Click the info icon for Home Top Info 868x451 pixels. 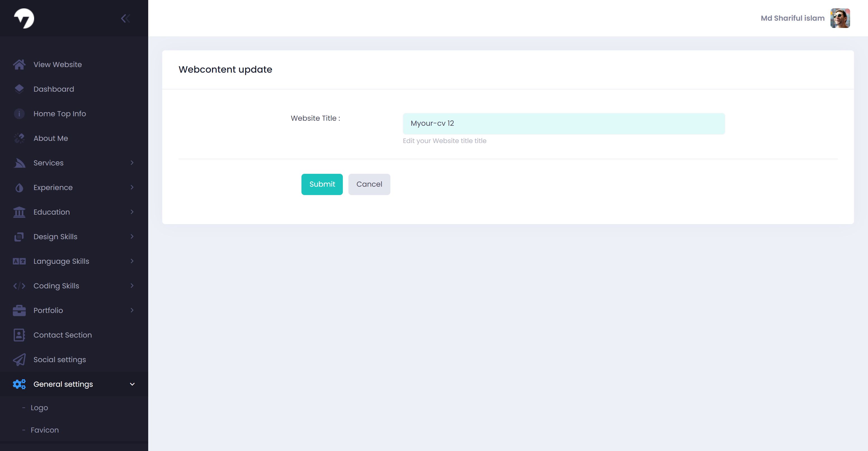(19, 114)
